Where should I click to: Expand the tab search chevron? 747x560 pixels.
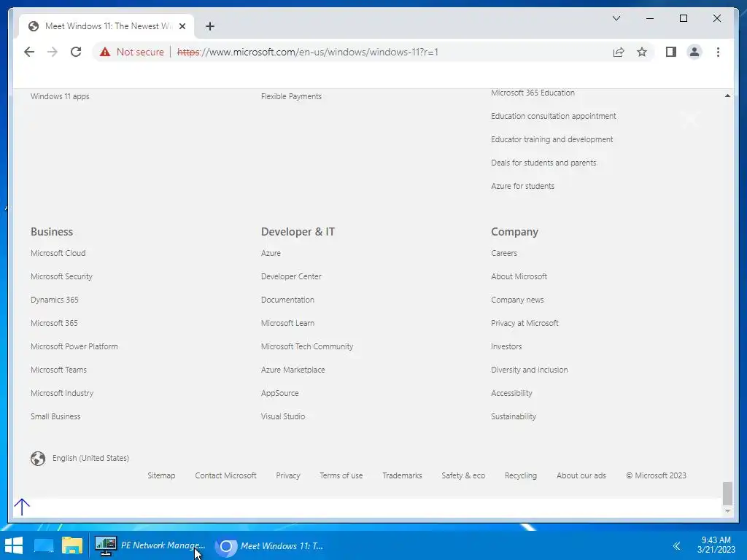tap(616, 18)
